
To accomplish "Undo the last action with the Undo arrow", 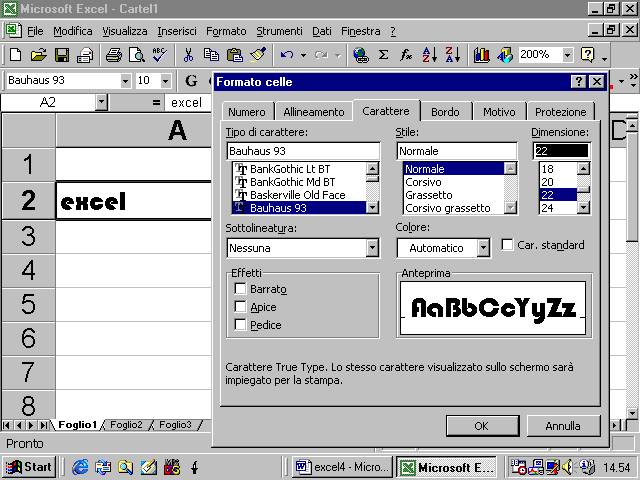I will pos(287,55).
